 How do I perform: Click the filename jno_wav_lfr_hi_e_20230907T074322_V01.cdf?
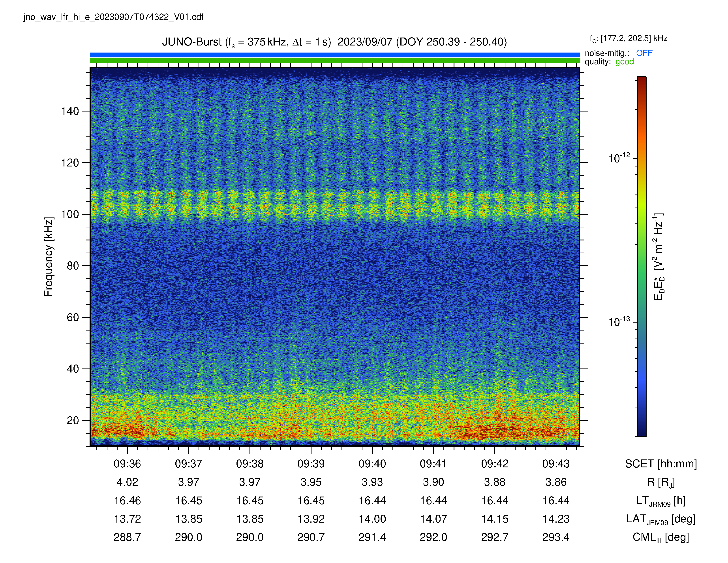pyautogui.click(x=113, y=17)
